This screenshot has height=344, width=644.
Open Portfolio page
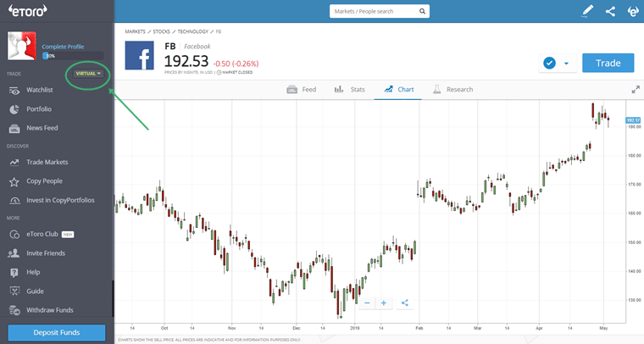tap(39, 108)
